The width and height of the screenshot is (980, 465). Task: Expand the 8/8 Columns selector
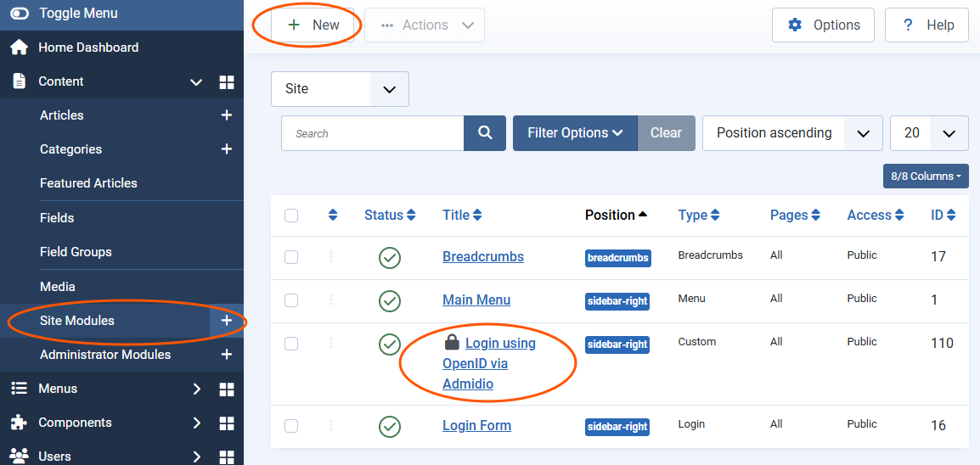(926, 176)
